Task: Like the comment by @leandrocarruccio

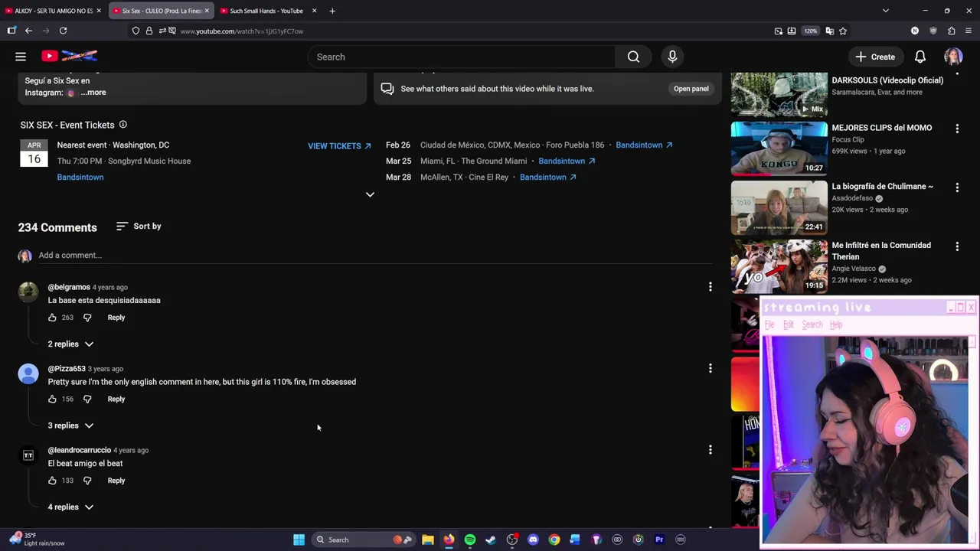Action: (52, 481)
